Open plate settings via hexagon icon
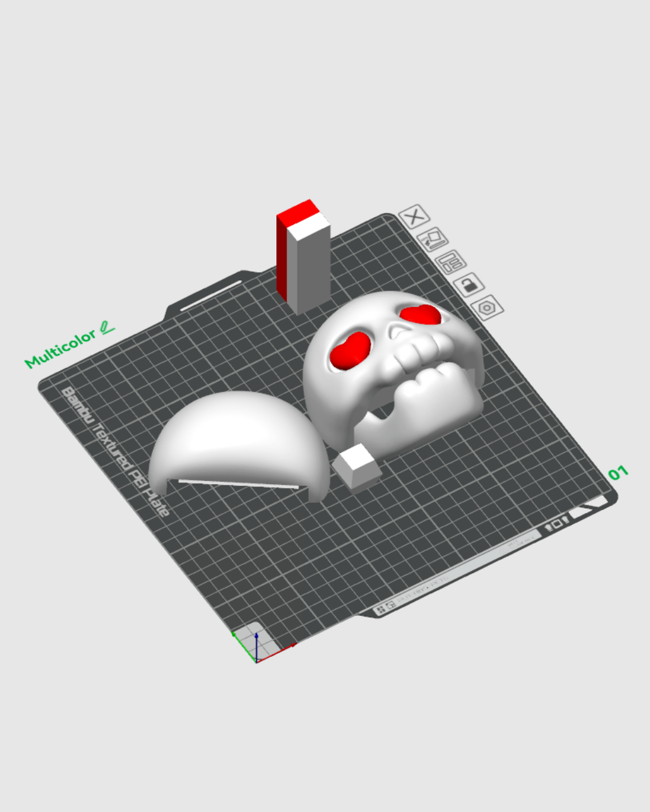The width and height of the screenshot is (650, 812). (487, 308)
